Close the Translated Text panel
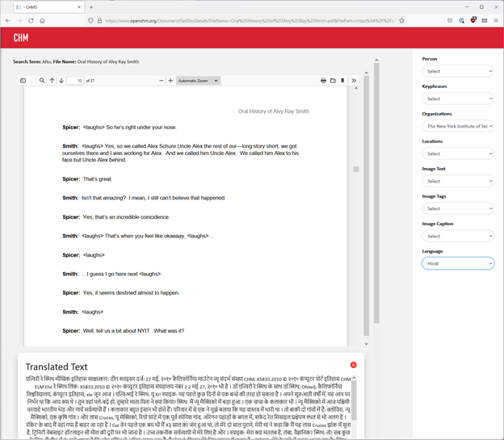This screenshot has height=440, width=504. pos(353,365)
